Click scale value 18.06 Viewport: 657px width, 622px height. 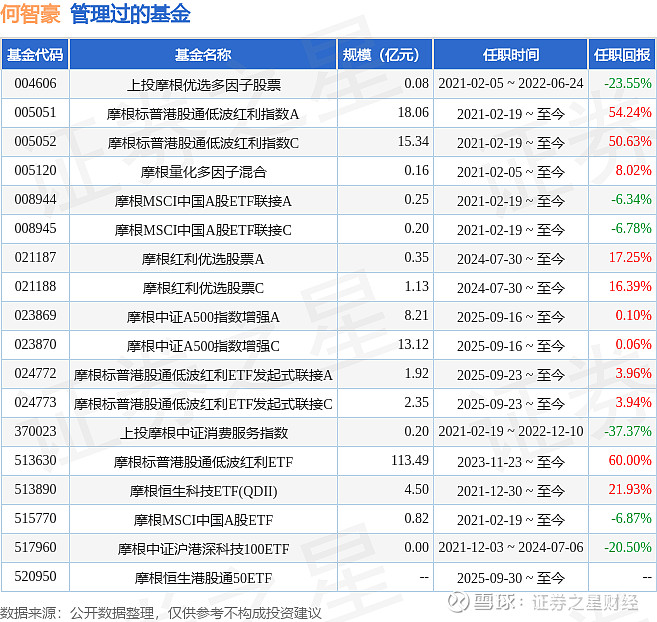413,112
